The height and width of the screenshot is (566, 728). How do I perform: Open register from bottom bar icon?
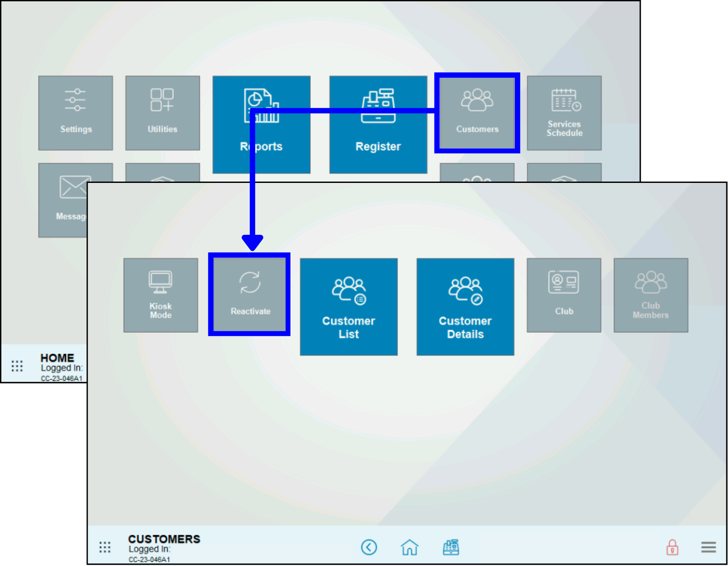451,547
